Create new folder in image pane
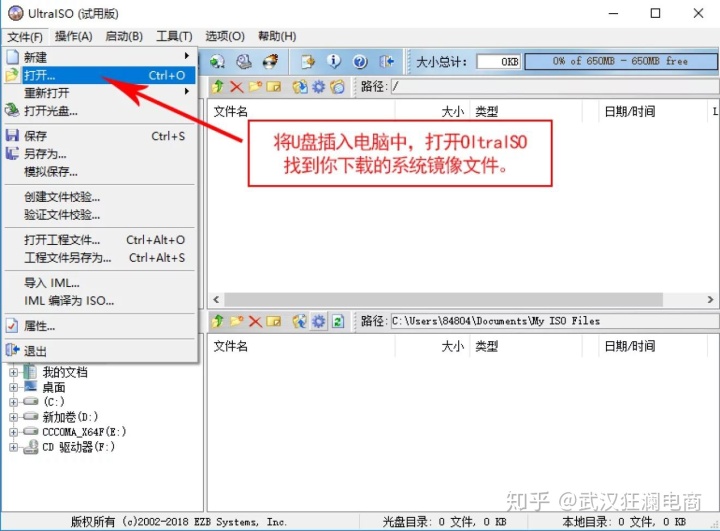 255,86
